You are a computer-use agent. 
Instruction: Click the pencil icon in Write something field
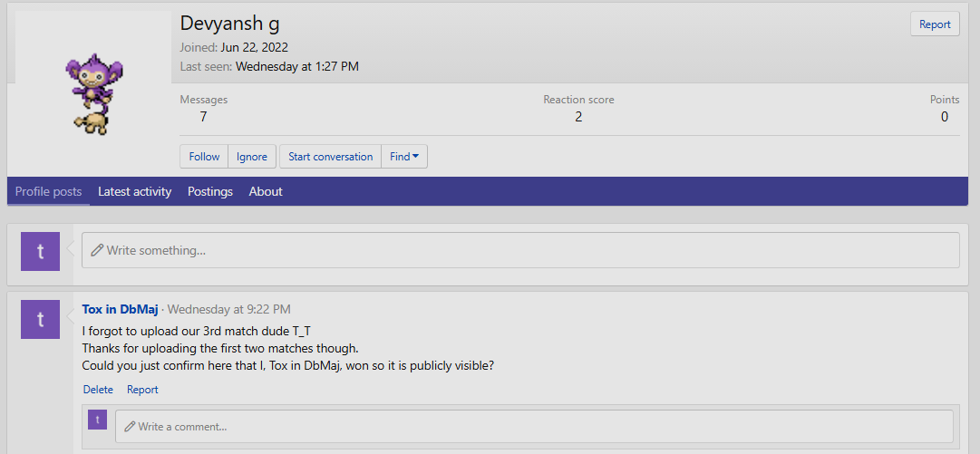[x=97, y=250]
